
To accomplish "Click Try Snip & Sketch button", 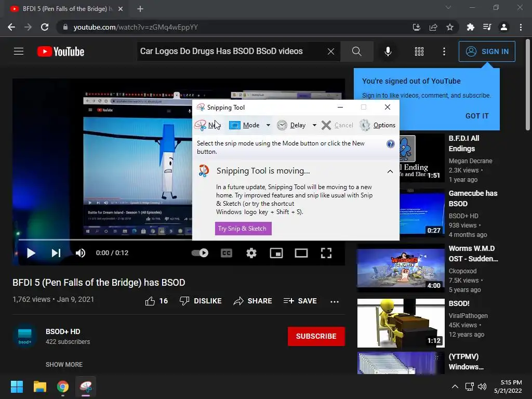I will [243, 229].
